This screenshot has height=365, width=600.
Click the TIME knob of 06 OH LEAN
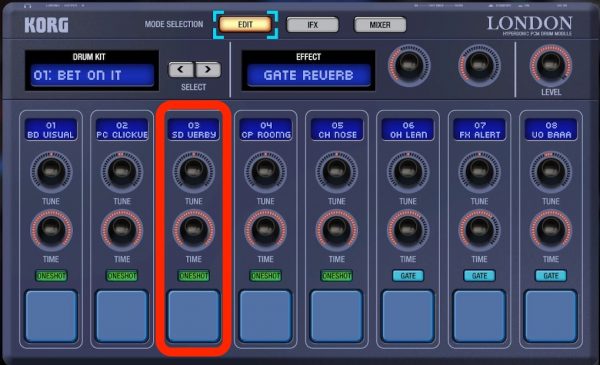point(408,230)
